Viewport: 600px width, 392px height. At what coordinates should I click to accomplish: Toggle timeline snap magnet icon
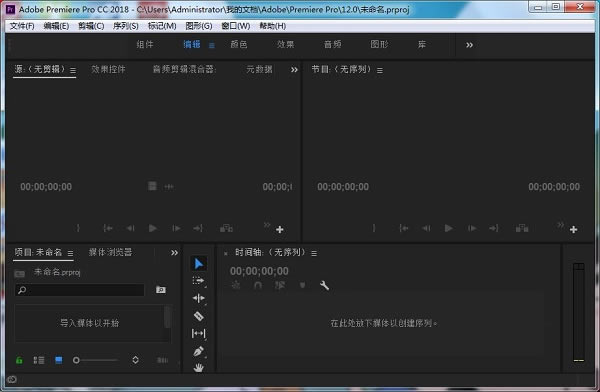point(258,285)
